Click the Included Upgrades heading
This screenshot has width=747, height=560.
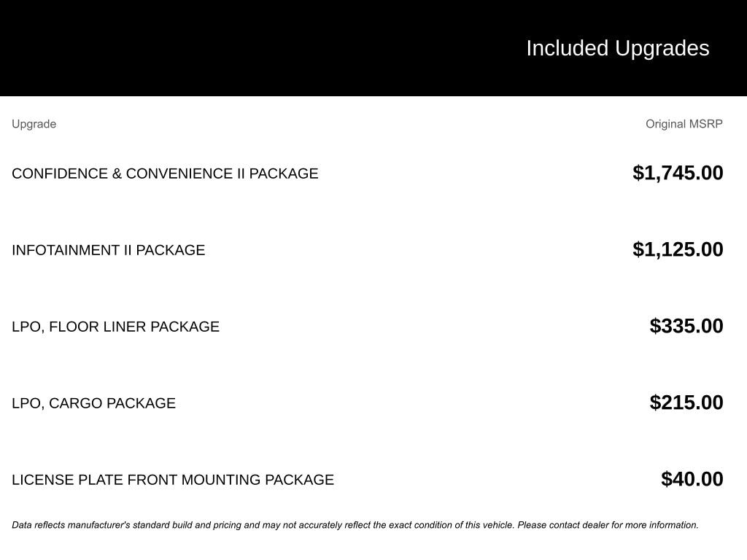tap(617, 48)
